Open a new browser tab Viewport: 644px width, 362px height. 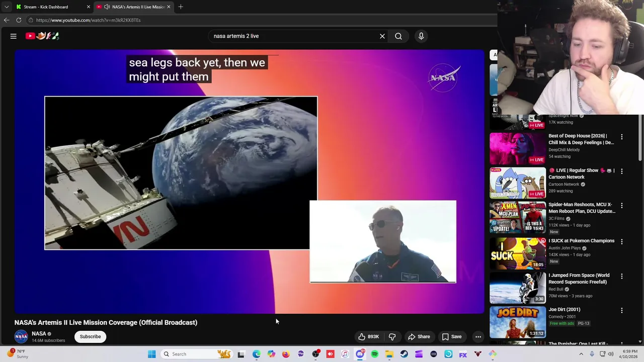point(181,7)
